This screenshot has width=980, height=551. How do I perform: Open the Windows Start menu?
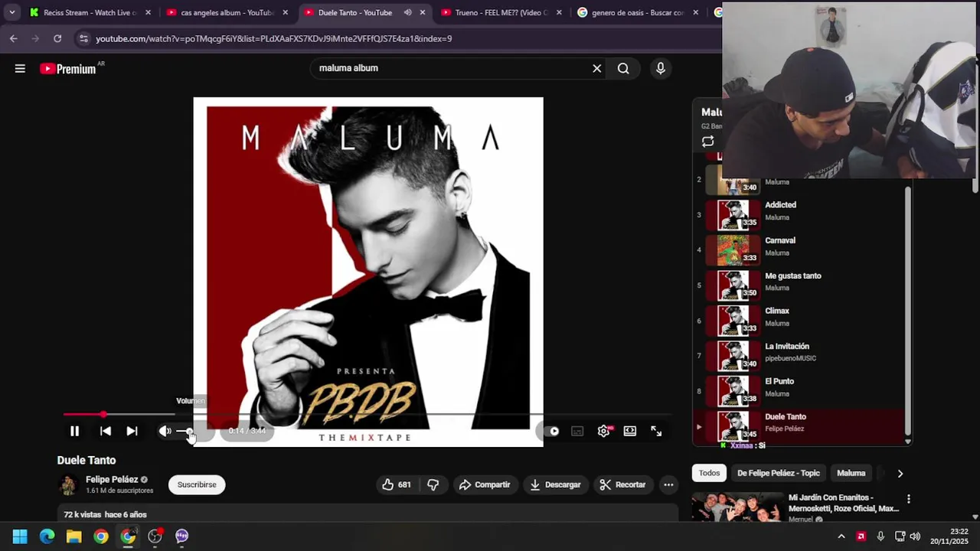pyautogui.click(x=20, y=536)
